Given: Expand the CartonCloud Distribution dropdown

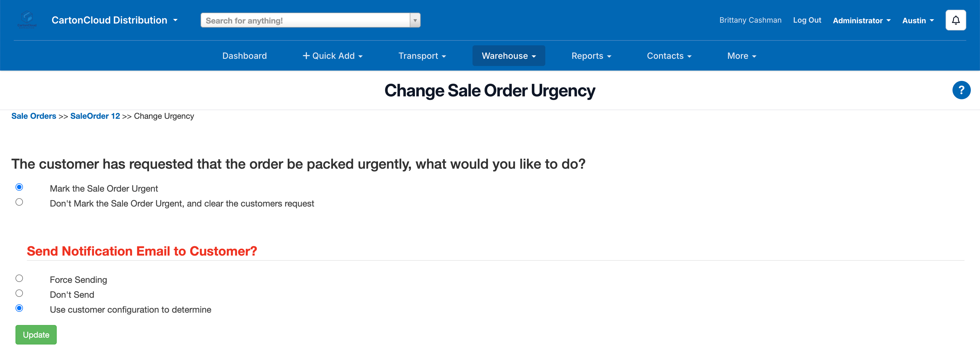Looking at the screenshot, I should 115,20.
